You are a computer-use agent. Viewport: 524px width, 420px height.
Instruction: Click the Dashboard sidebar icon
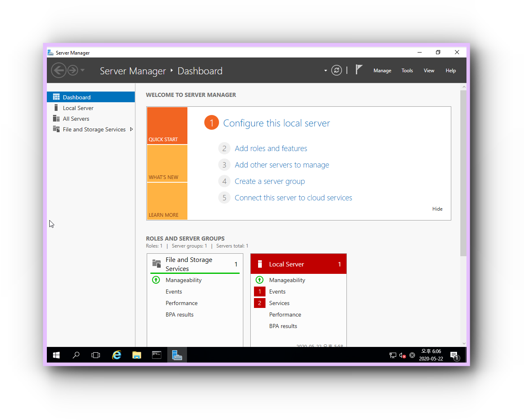[x=56, y=97]
